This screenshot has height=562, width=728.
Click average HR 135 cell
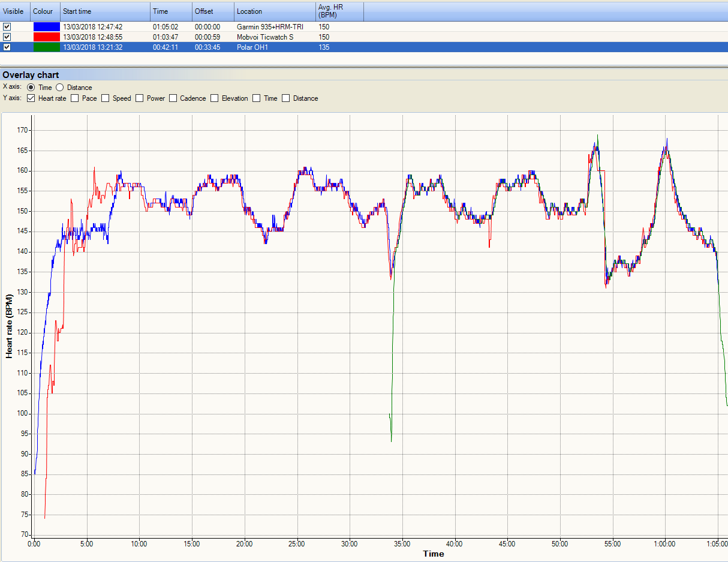click(324, 47)
